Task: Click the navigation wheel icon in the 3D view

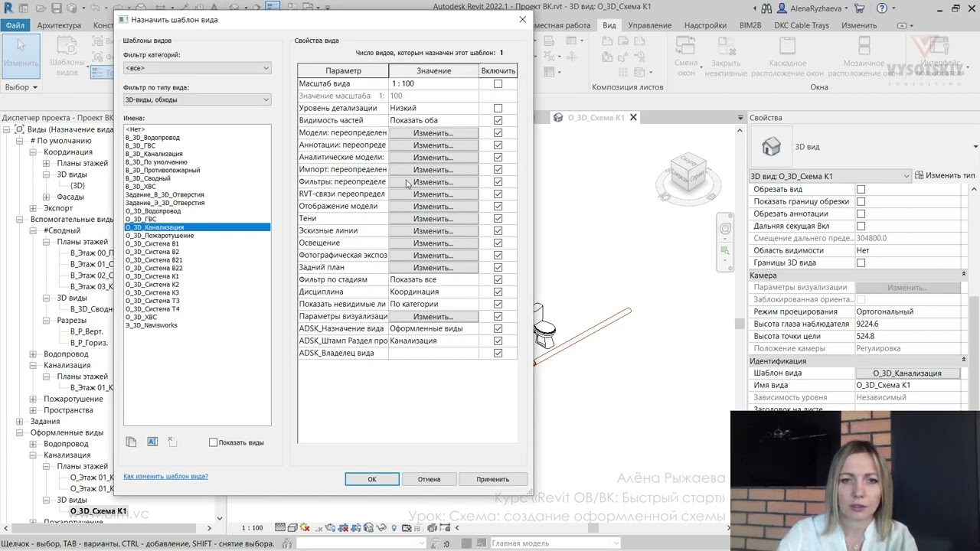Action: (x=725, y=228)
